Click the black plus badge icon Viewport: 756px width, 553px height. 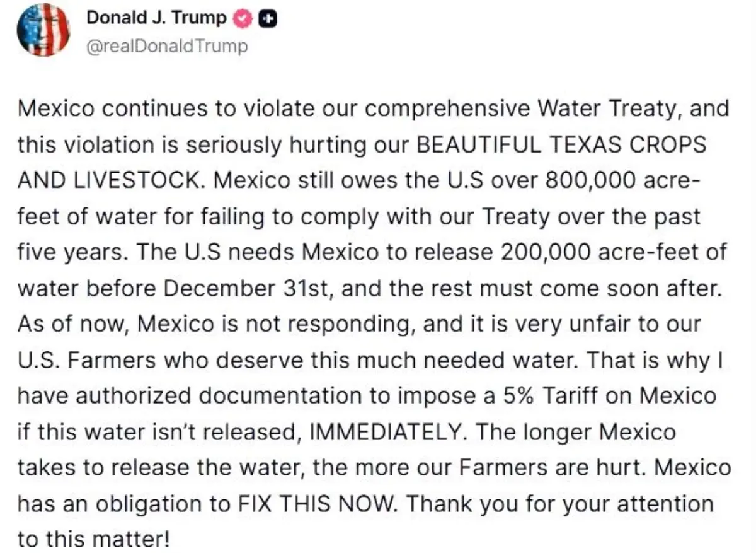pos(268,19)
